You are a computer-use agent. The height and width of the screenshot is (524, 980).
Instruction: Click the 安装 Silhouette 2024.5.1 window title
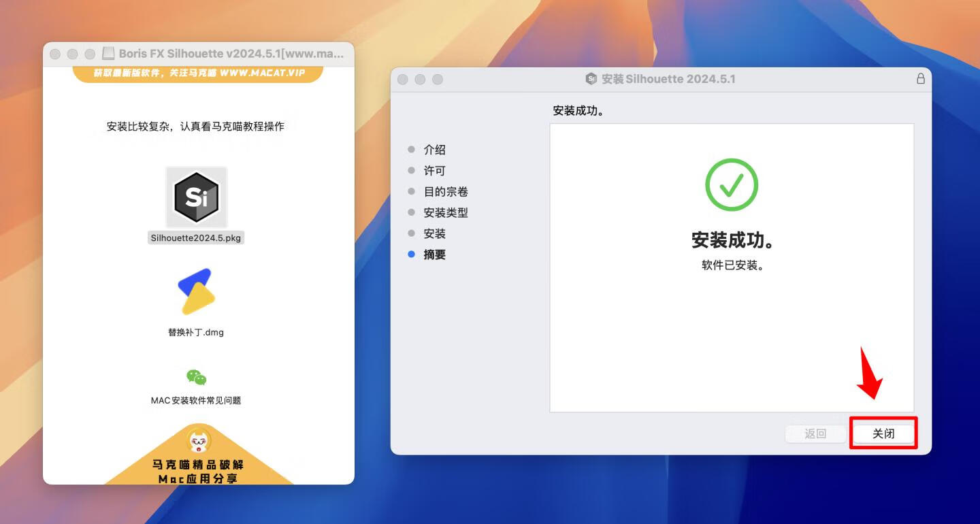668,79
